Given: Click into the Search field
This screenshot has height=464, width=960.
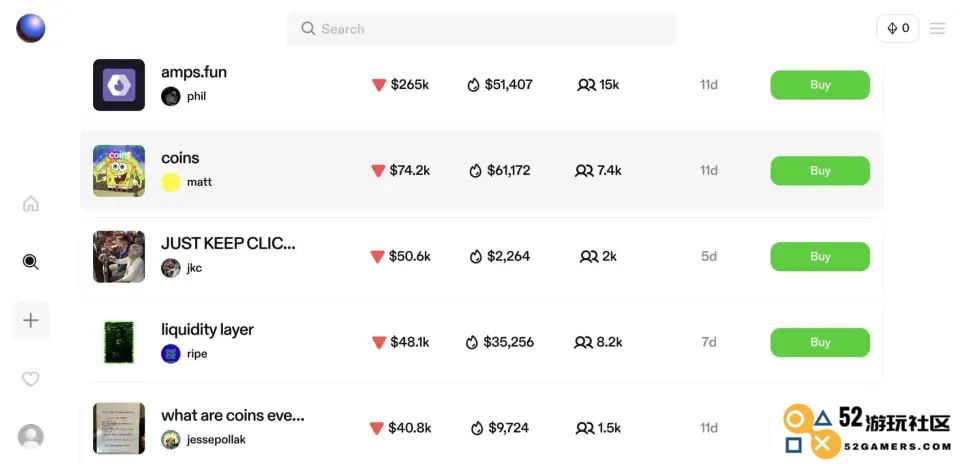Looking at the screenshot, I should click(481, 29).
